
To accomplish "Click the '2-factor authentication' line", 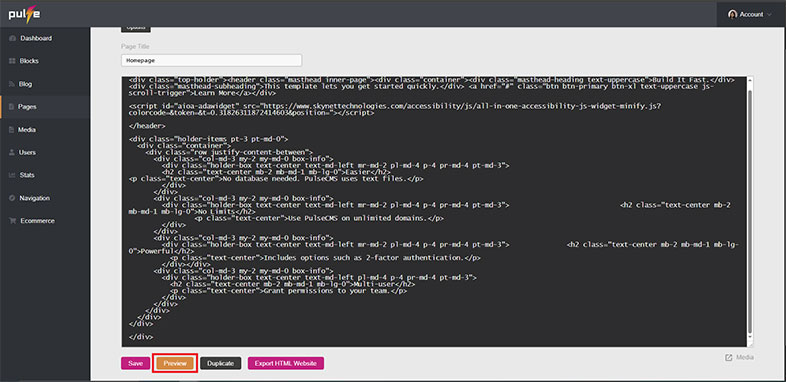I will point(325,258).
